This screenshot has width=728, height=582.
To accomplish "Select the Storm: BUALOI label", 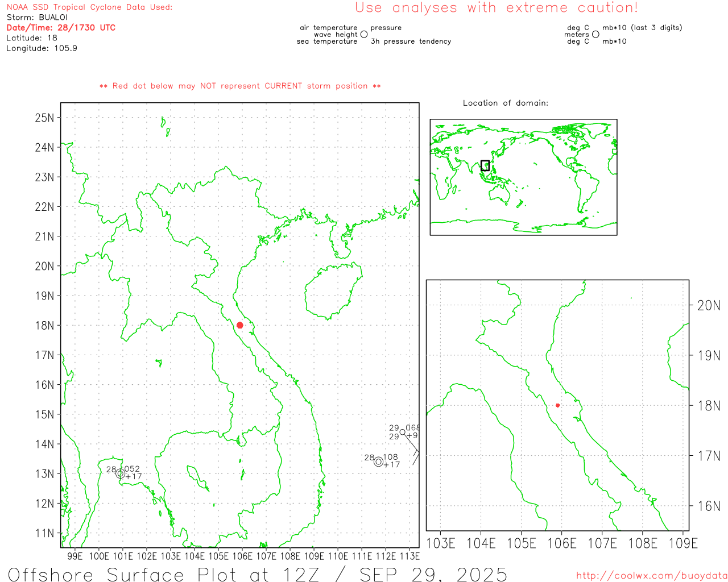I will [x=37, y=18].
